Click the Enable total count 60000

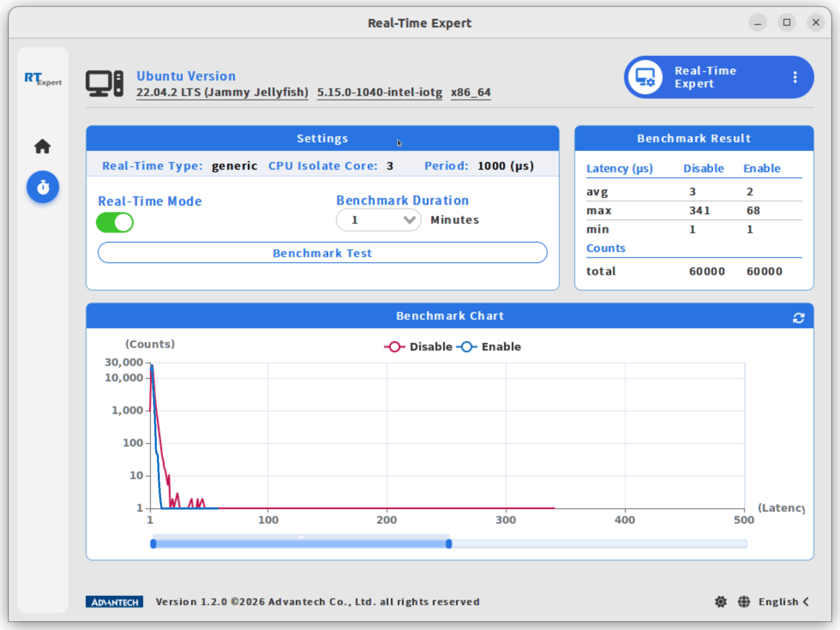[764, 271]
